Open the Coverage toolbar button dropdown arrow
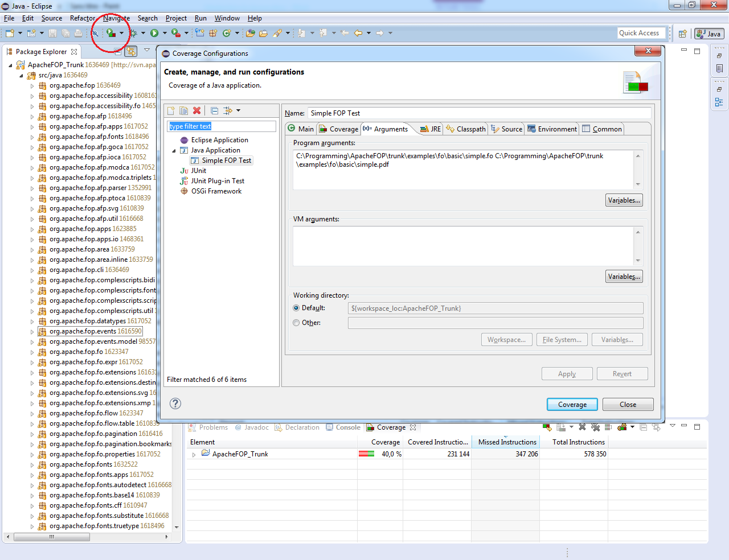The width and height of the screenshot is (729, 560). [x=121, y=33]
